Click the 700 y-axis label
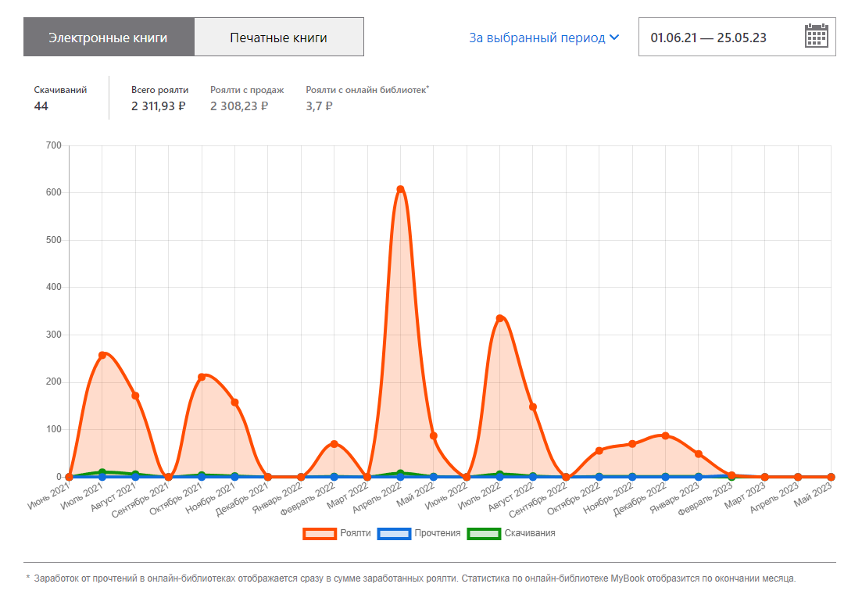The width and height of the screenshot is (862, 616). [x=53, y=145]
